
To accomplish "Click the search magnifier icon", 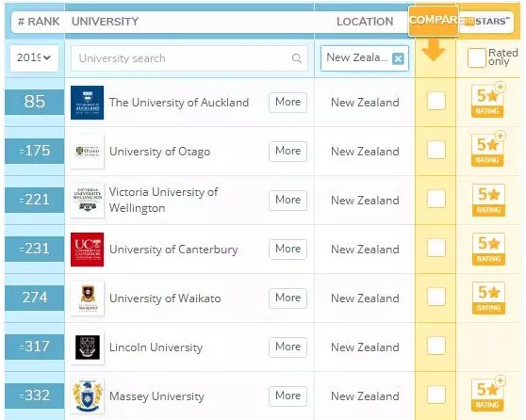I will (x=297, y=58).
